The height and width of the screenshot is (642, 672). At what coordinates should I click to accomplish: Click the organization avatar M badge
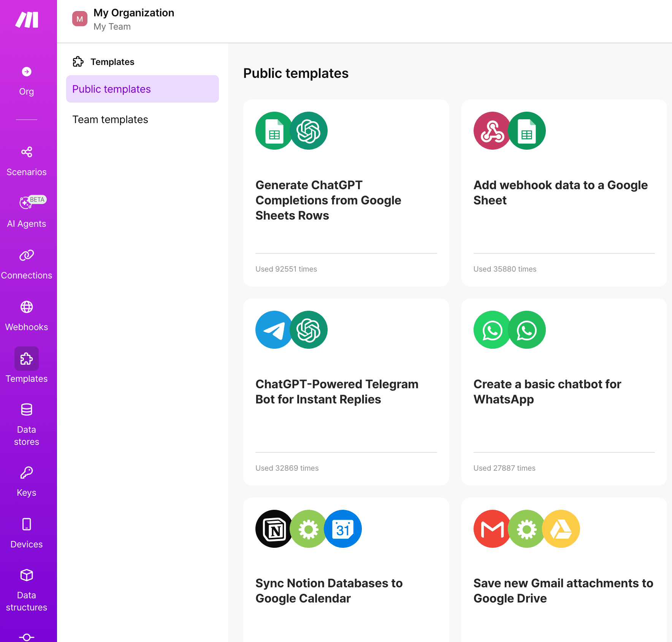click(x=80, y=19)
